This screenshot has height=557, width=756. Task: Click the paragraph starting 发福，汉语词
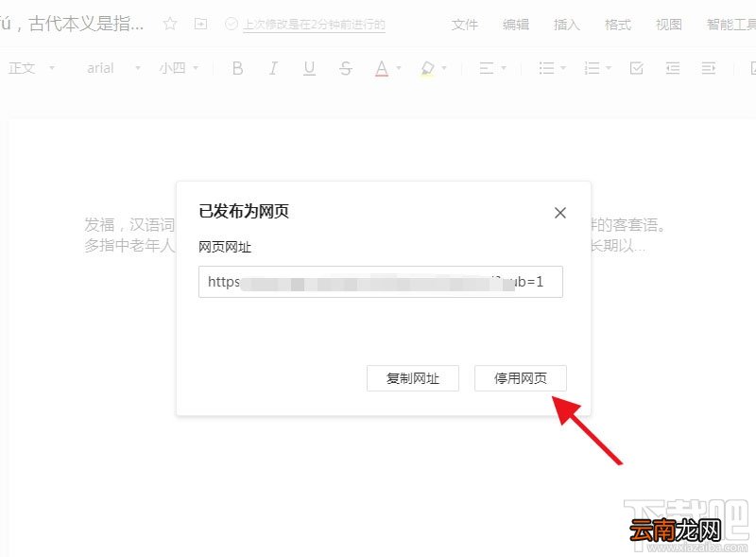coord(129,225)
